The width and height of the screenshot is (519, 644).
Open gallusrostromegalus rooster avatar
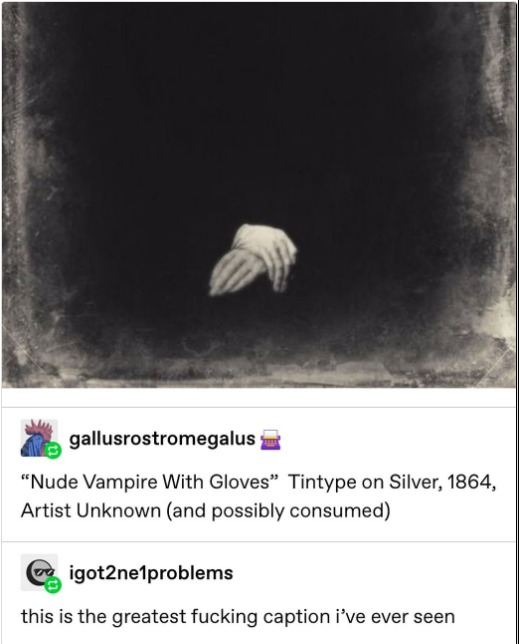[39, 438]
